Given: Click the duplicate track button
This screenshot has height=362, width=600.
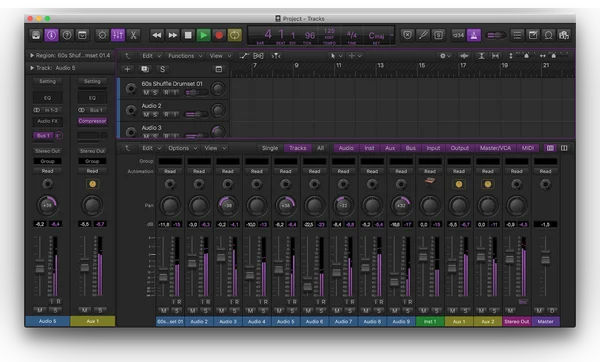Looking at the screenshot, I should click(145, 69).
